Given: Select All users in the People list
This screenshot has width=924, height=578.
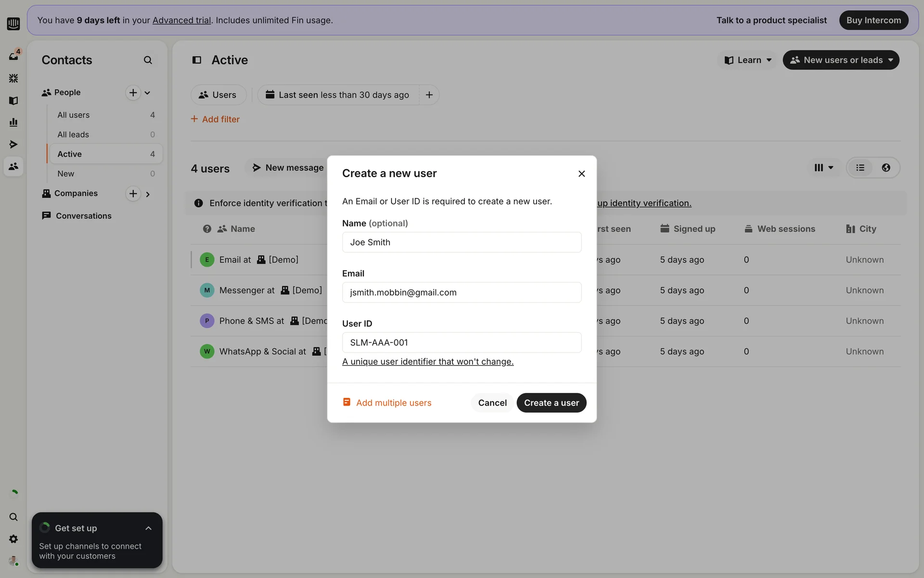Looking at the screenshot, I should click(74, 115).
